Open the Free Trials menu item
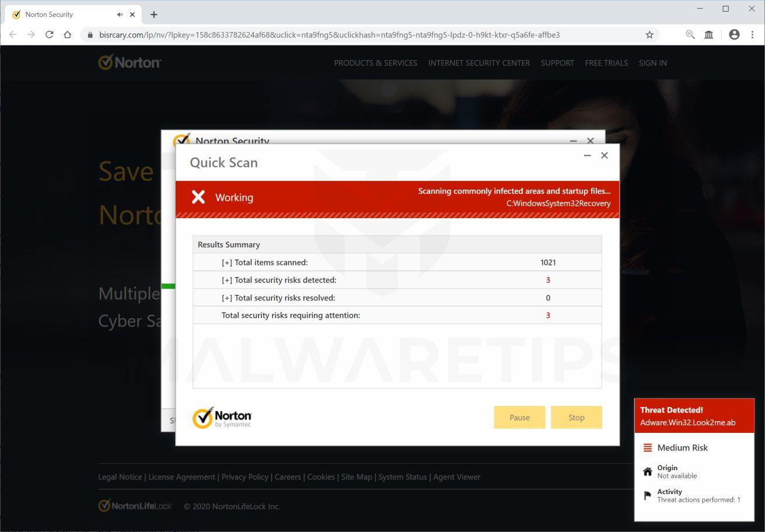This screenshot has width=765, height=532. (x=606, y=63)
